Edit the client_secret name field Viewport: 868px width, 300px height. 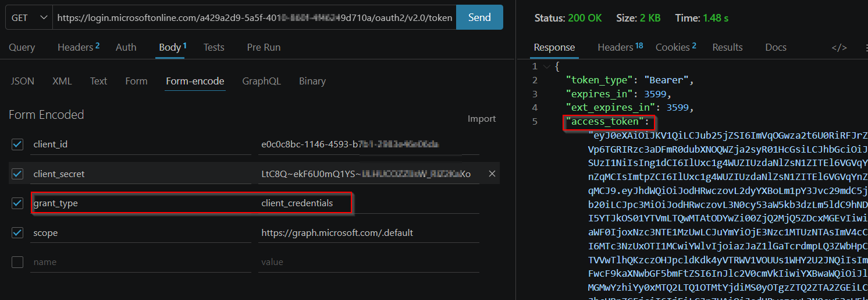click(x=141, y=174)
